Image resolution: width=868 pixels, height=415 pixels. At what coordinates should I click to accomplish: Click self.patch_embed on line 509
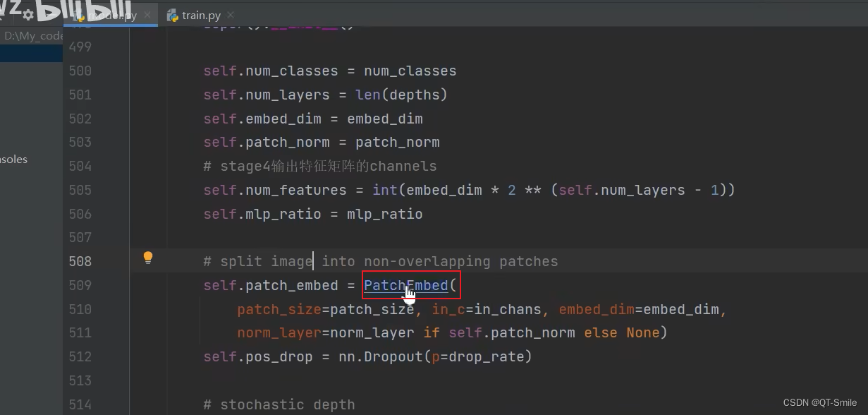click(271, 285)
